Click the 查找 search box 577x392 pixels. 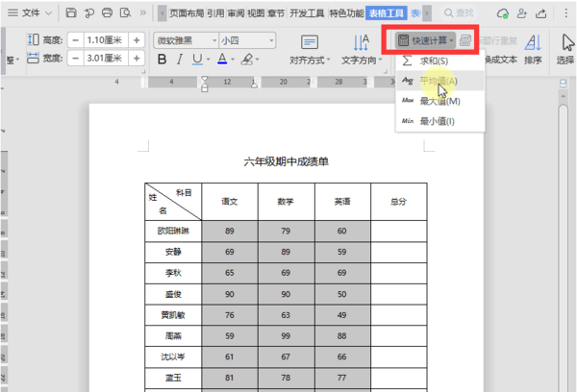[x=459, y=13]
